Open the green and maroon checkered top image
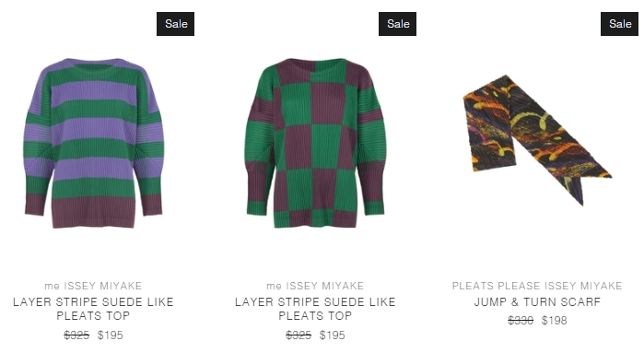 click(315, 143)
